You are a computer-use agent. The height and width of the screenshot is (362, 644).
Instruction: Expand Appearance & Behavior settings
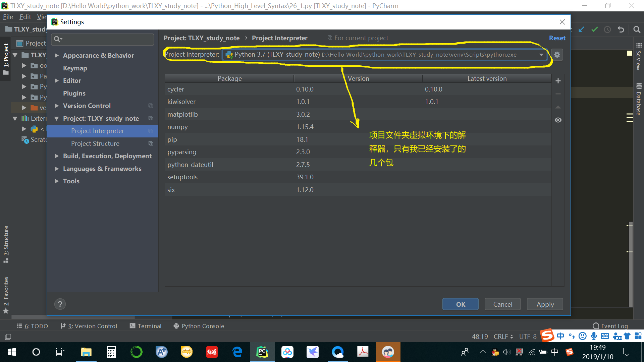(57, 55)
